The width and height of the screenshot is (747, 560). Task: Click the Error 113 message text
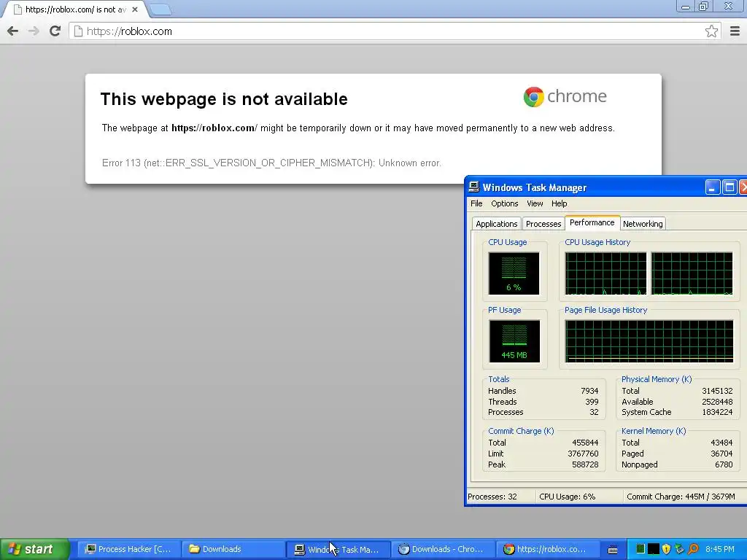click(271, 163)
